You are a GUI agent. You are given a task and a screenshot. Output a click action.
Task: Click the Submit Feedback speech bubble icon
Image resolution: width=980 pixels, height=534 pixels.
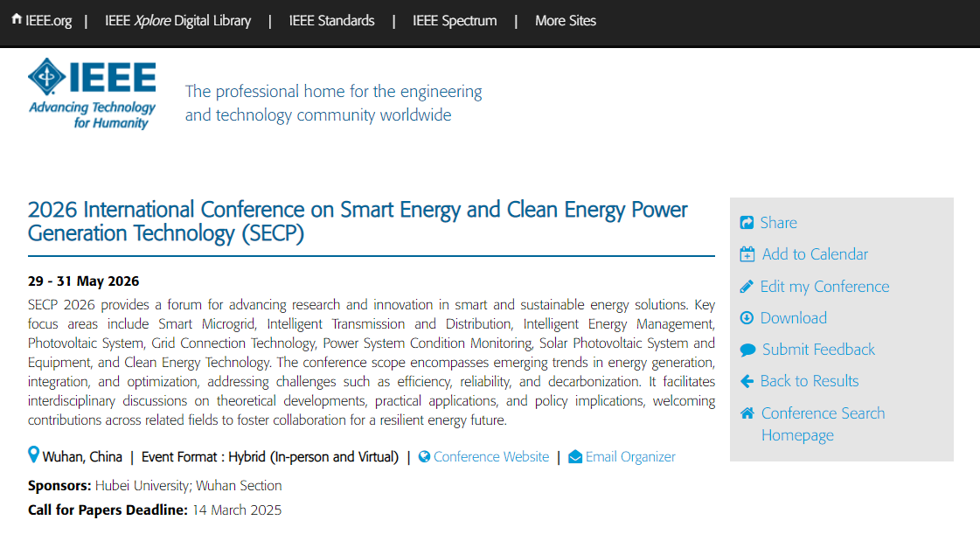click(747, 350)
